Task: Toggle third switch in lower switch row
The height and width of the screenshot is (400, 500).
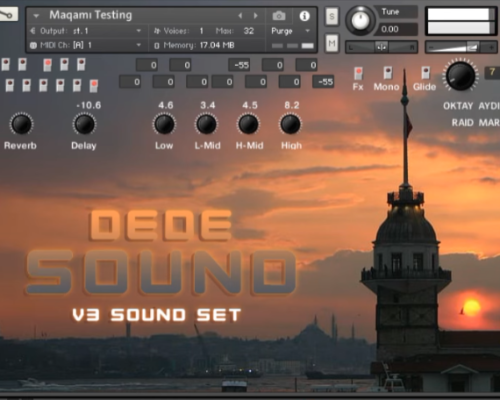Action: click(43, 85)
